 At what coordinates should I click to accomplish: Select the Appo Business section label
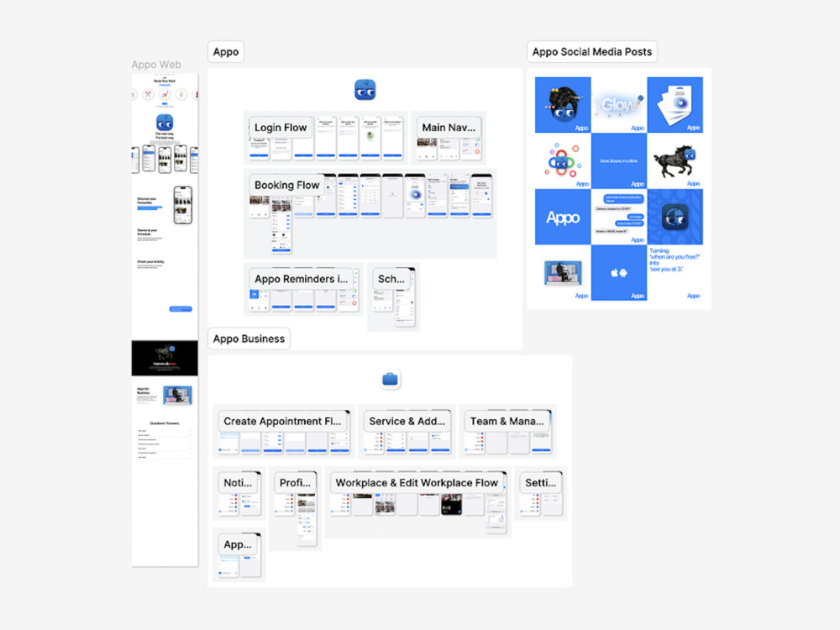249,339
